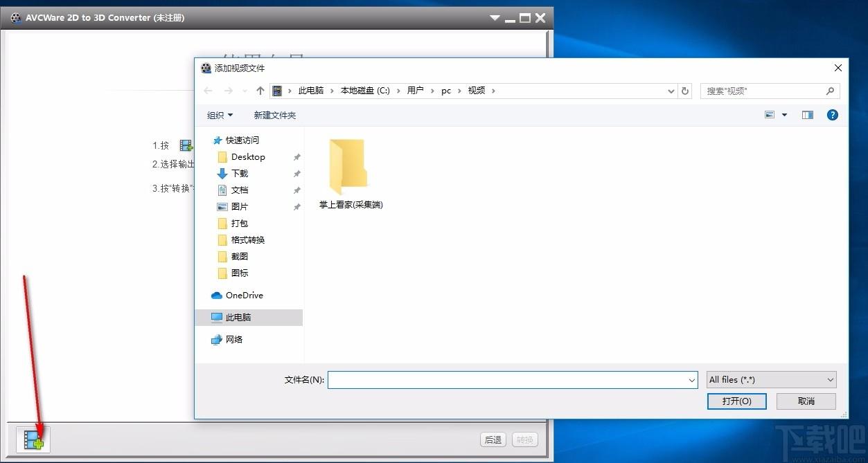Change the view mode icon
This screenshot has width=868, height=463.
pos(770,115)
